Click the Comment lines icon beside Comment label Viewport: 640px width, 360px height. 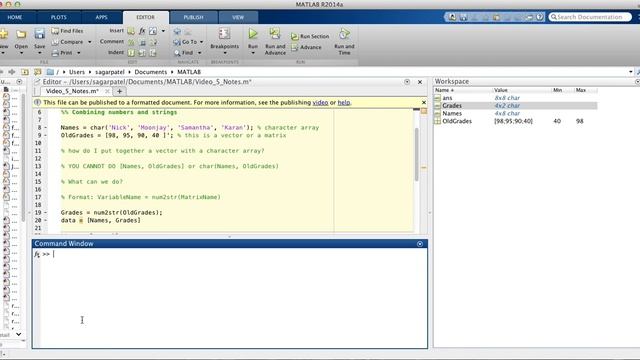(x=131, y=42)
